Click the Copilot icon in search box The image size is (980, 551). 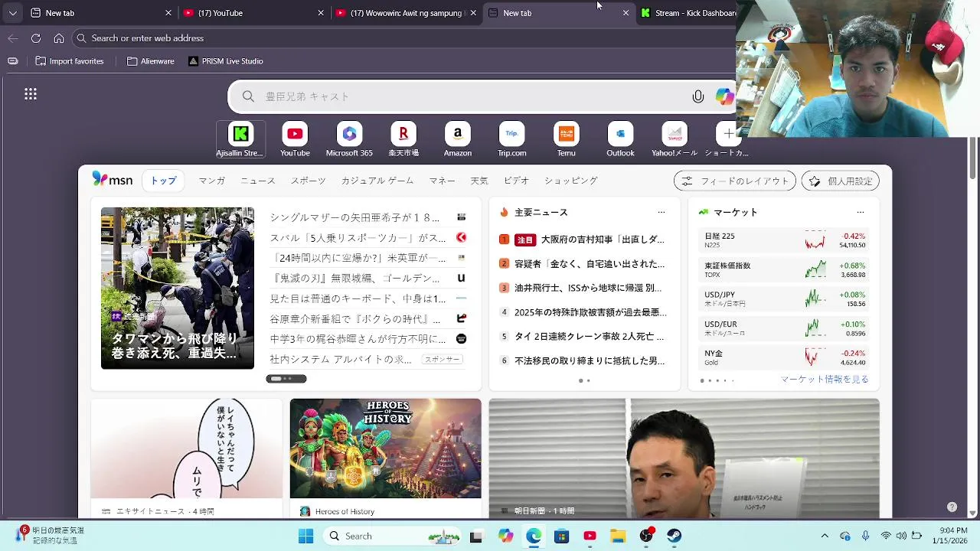point(724,96)
